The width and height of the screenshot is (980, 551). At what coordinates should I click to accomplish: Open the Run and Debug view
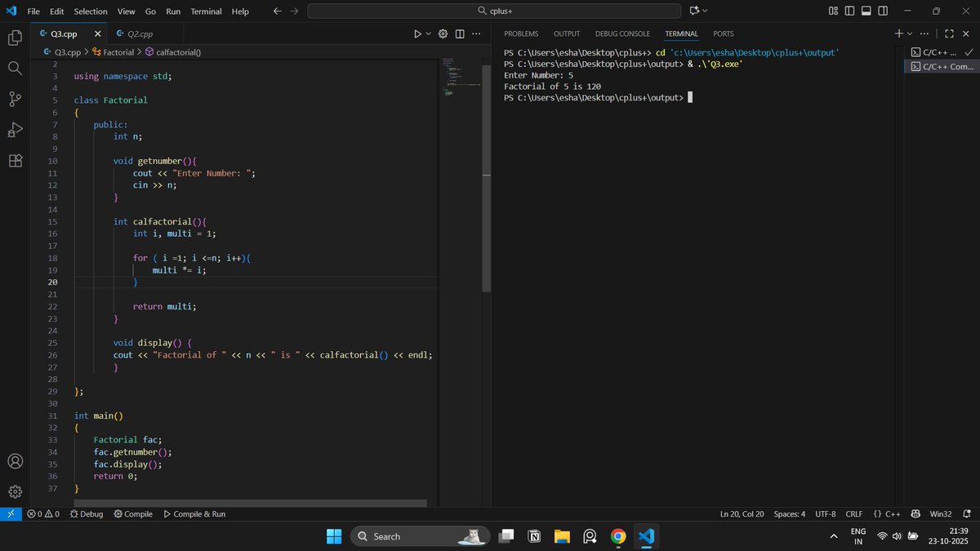pyautogui.click(x=15, y=129)
